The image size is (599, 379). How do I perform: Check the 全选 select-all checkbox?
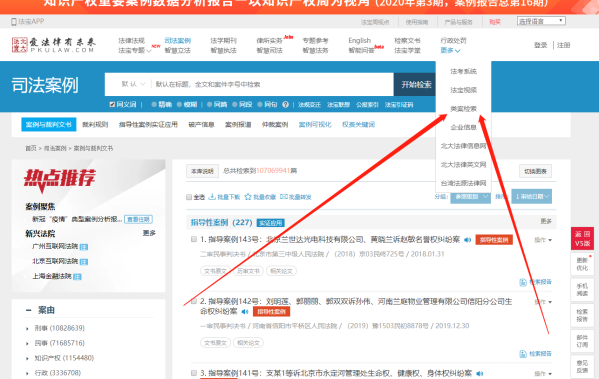point(189,197)
